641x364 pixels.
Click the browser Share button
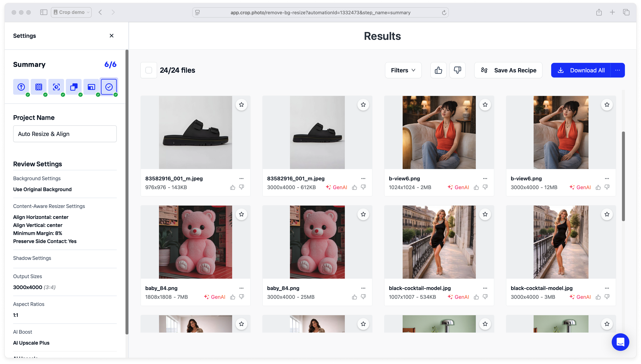pyautogui.click(x=599, y=12)
